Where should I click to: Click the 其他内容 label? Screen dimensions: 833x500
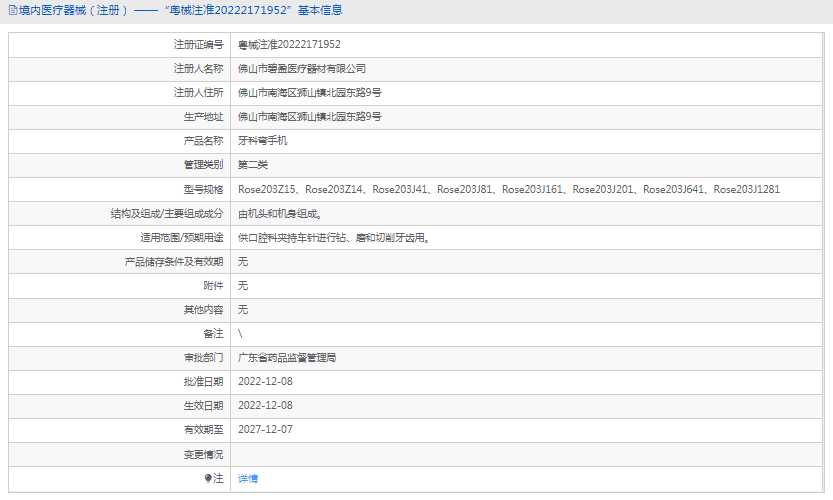click(203, 309)
